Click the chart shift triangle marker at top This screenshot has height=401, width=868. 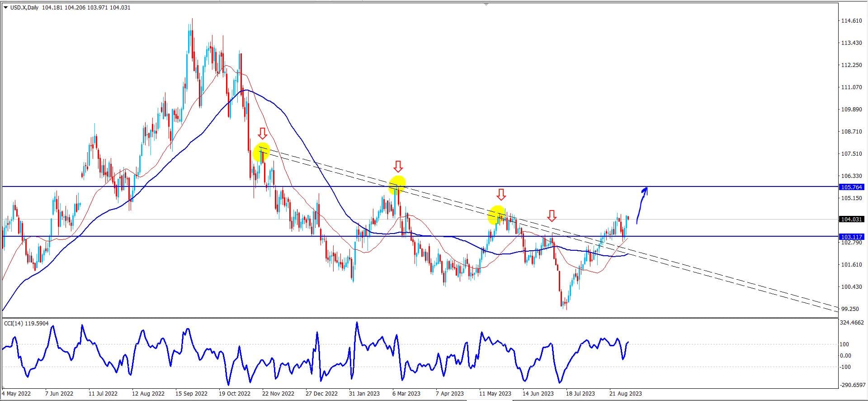(x=486, y=4)
